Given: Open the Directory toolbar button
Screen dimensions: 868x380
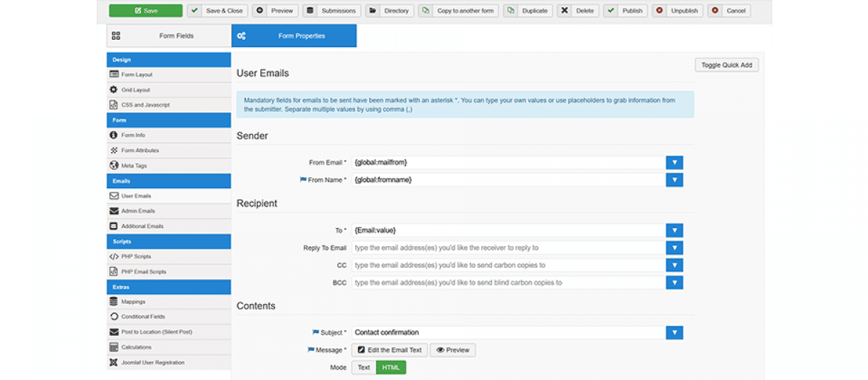Looking at the screenshot, I should tap(389, 11).
